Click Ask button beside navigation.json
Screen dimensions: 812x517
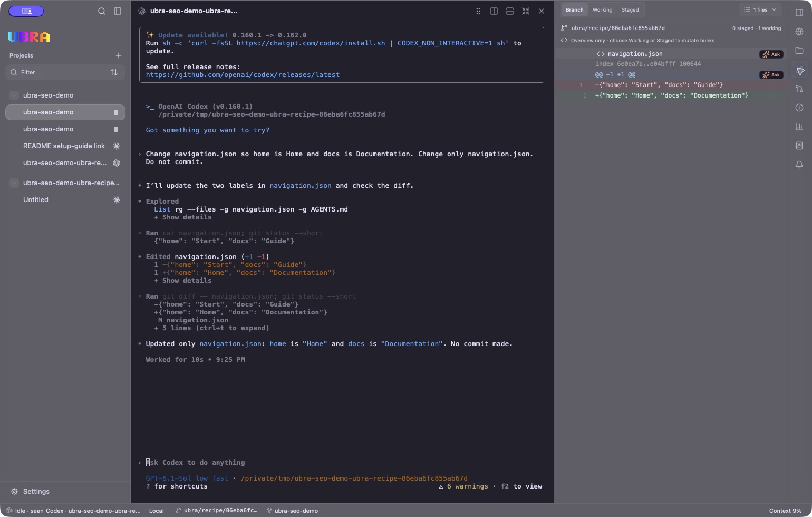click(x=771, y=54)
